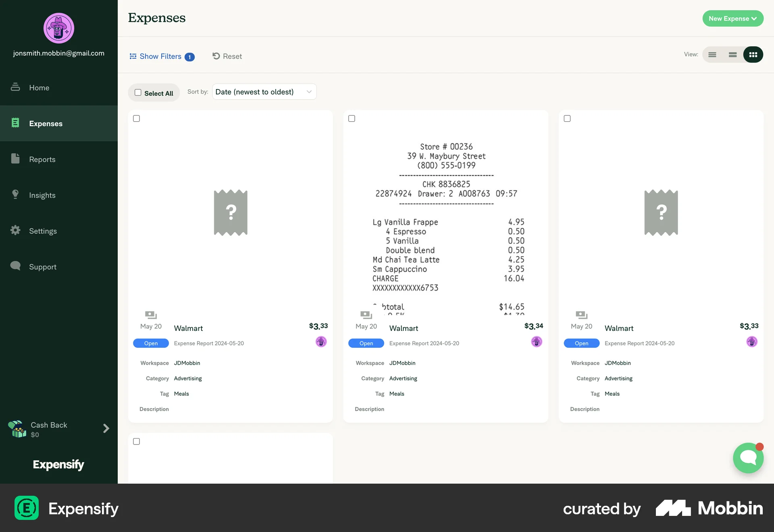The height and width of the screenshot is (532, 774).
Task: Expand the Cash Back section
Action: tap(106, 428)
